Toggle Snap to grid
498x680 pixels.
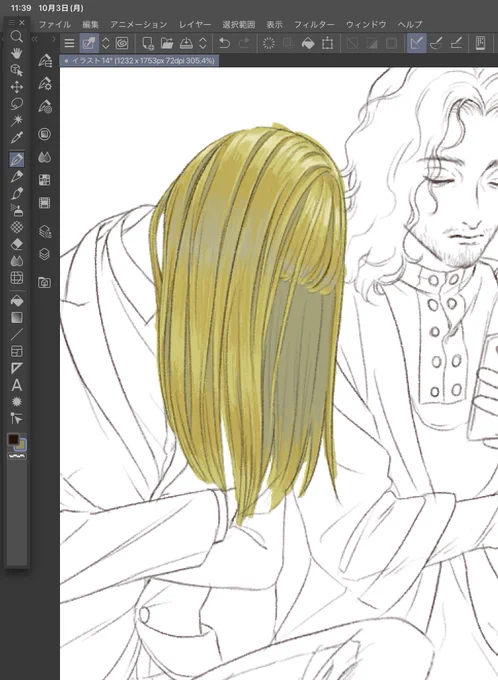coord(456,43)
